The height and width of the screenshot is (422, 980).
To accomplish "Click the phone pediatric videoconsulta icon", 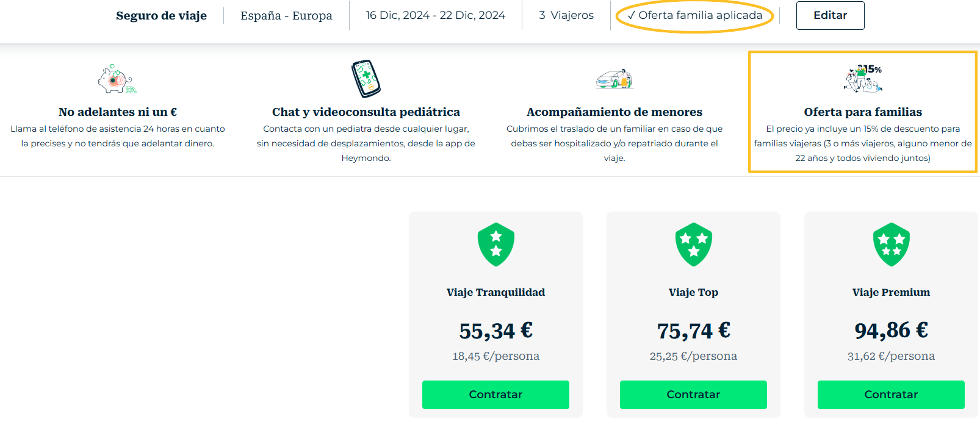I will [x=366, y=79].
